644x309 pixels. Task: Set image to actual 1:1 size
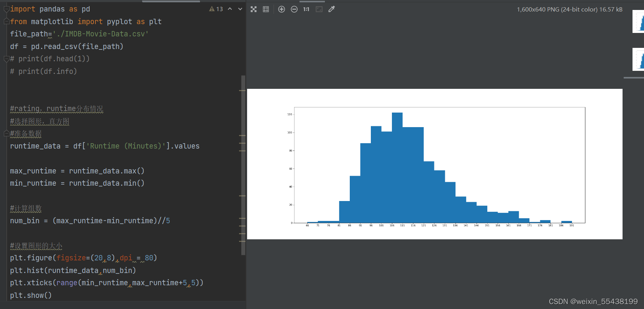(306, 9)
